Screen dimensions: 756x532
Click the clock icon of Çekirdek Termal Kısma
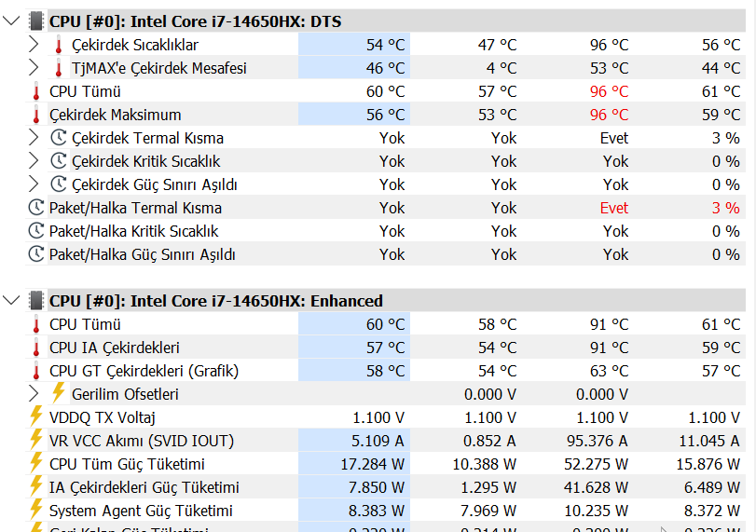click(59, 137)
